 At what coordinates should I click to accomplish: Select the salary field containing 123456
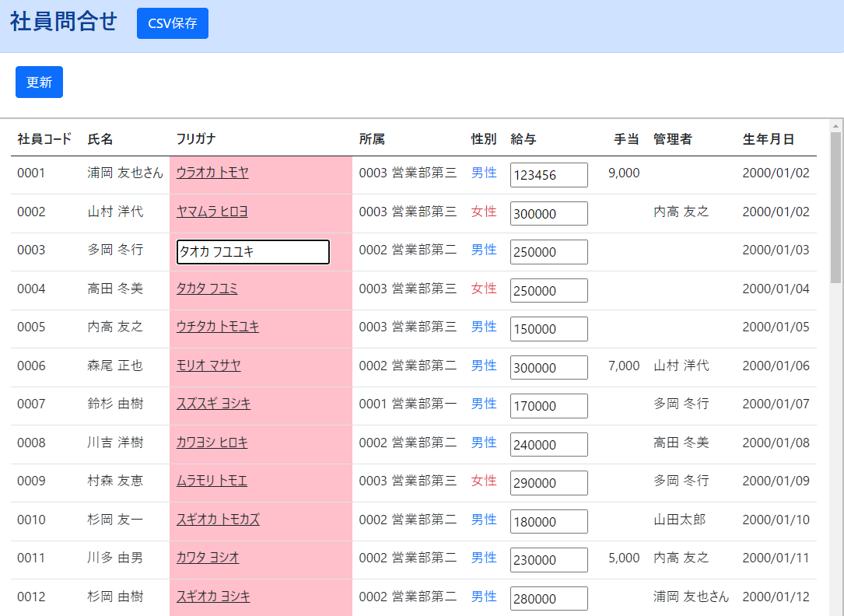(548, 175)
